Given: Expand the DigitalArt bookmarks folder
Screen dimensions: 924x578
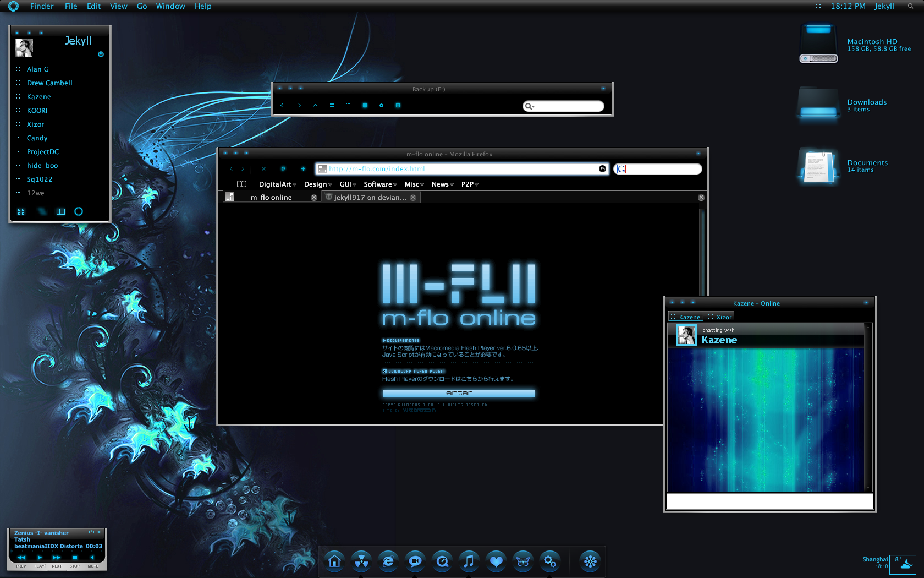Looking at the screenshot, I should [x=278, y=184].
